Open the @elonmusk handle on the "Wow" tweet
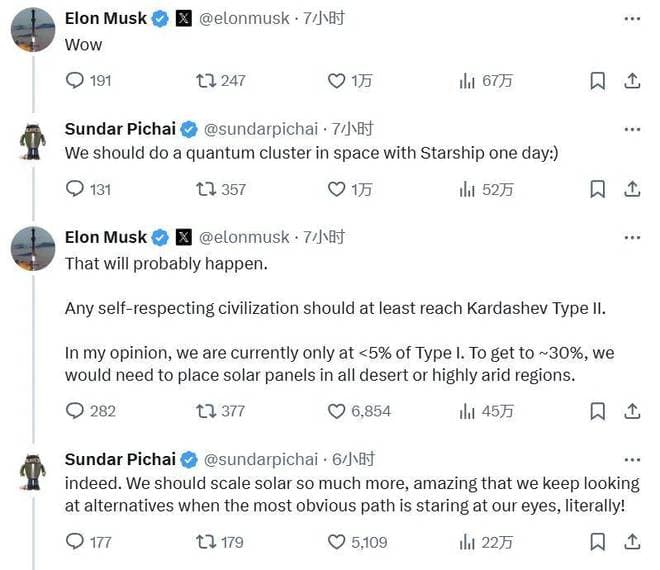The image size is (660, 570). (x=244, y=18)
